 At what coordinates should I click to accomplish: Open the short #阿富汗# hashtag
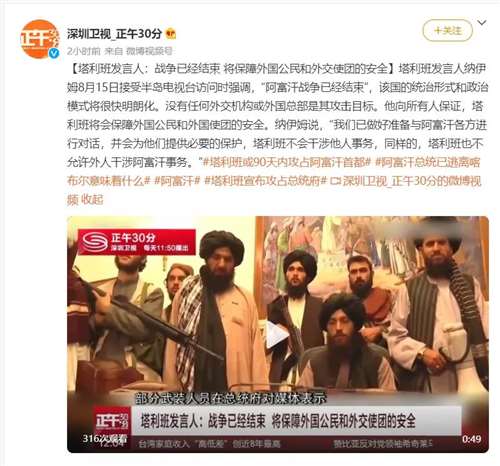click(x=177, y=181)
